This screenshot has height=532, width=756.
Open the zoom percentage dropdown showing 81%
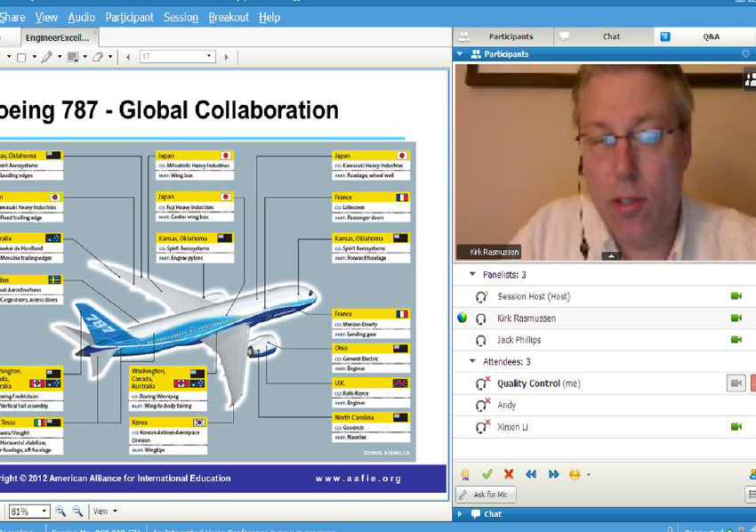coord(44,512)
